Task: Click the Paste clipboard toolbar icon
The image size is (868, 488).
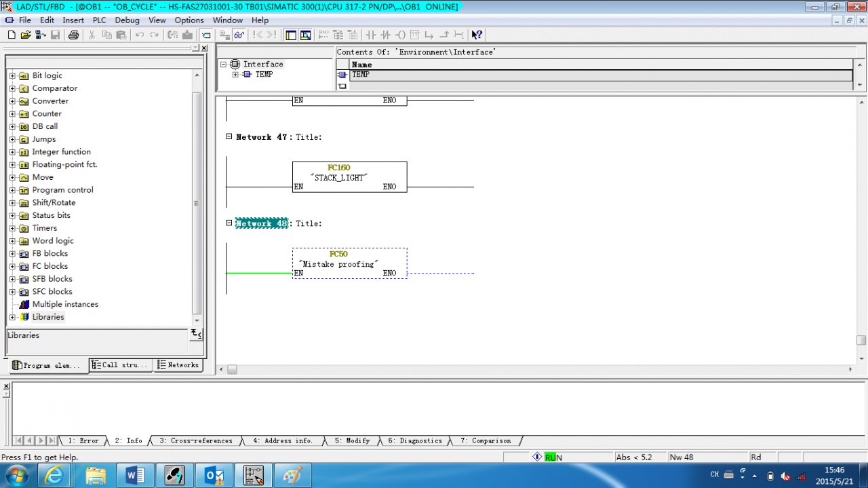Action: pos(120,35)
